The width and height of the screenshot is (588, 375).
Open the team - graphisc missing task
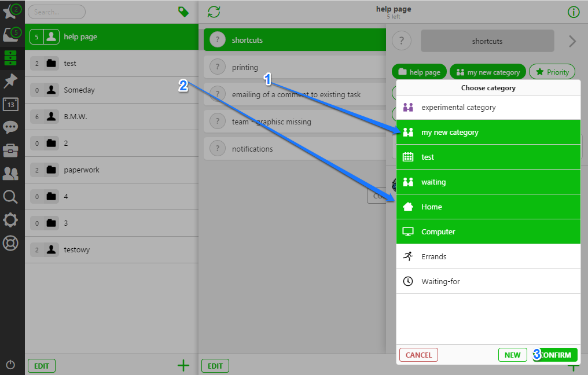(295, 122)
